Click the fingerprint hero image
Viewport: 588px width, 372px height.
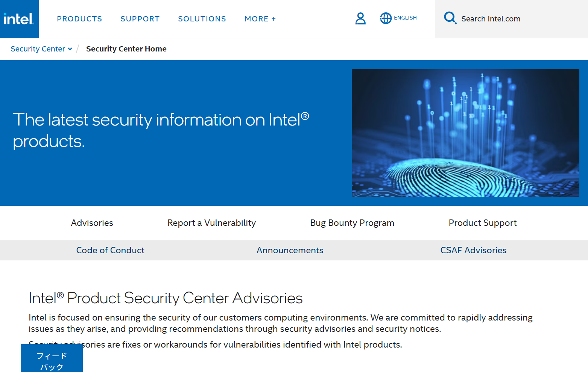tap(465, 133)
